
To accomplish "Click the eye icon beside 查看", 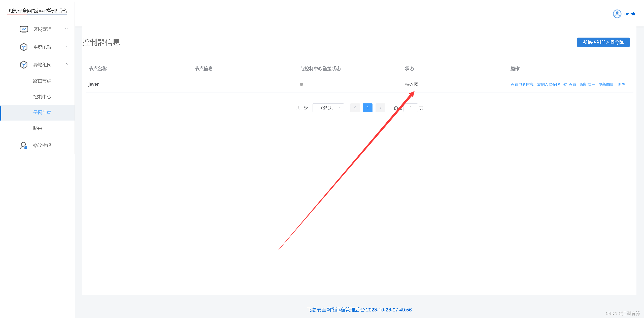I will (565, 84).
